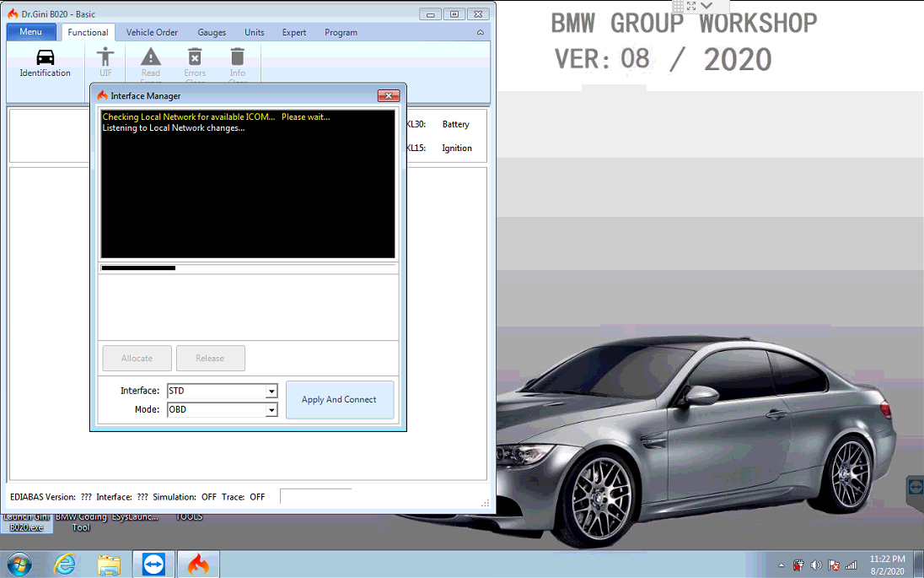Open the Gauges tab
924x578 pixels.
click(x=212, y=32)
